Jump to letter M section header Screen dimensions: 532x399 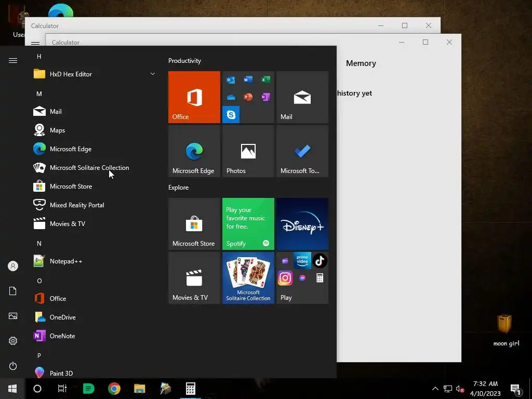[x=39, y=94]
